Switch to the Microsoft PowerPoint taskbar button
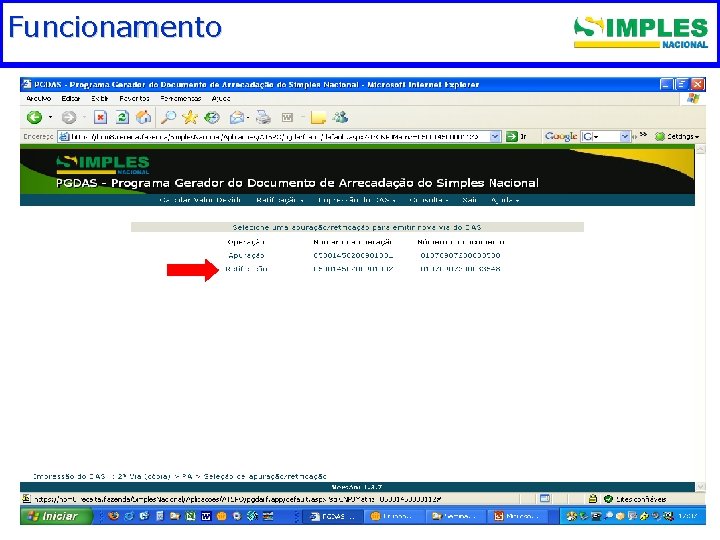 (520, 516)
